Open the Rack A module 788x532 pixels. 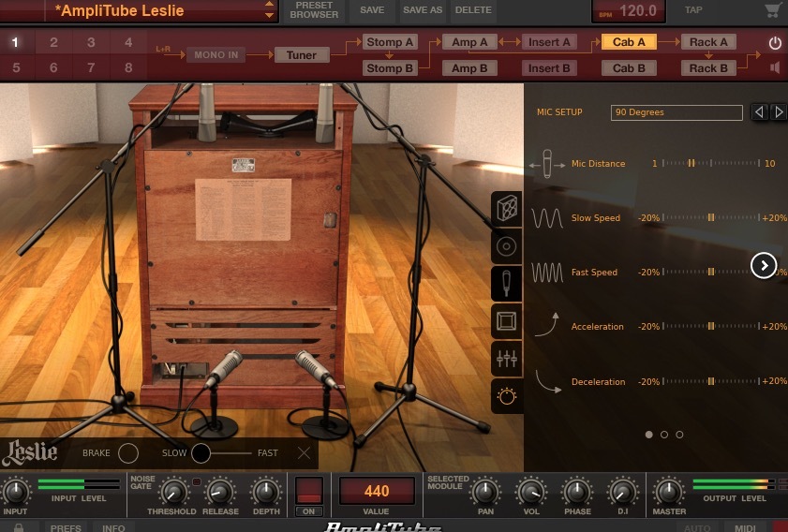pyautogui.click(x=708, y=42)
